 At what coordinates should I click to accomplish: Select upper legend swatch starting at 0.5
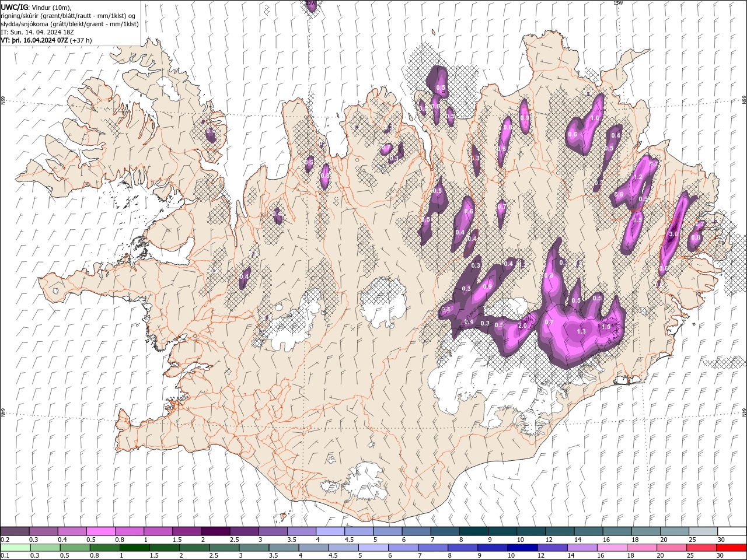point(100,531)
